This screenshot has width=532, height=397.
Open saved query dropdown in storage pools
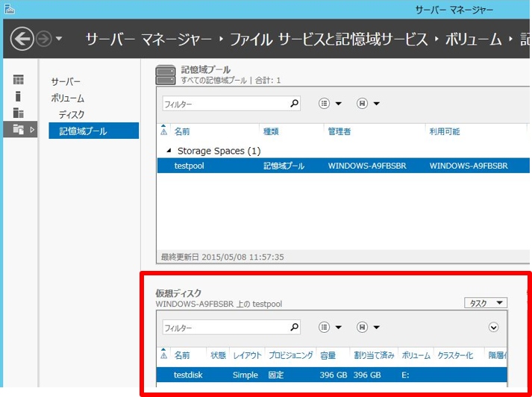tap(369, 104)
